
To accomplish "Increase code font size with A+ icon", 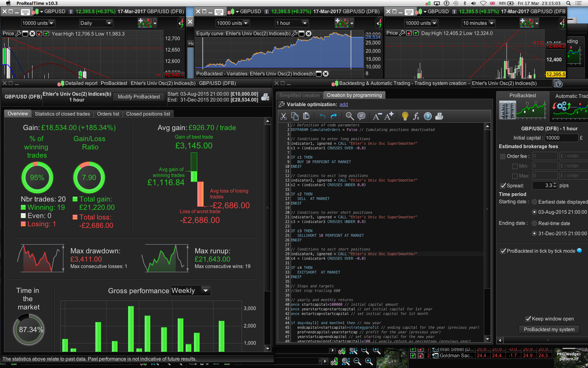I will point(389,116).
